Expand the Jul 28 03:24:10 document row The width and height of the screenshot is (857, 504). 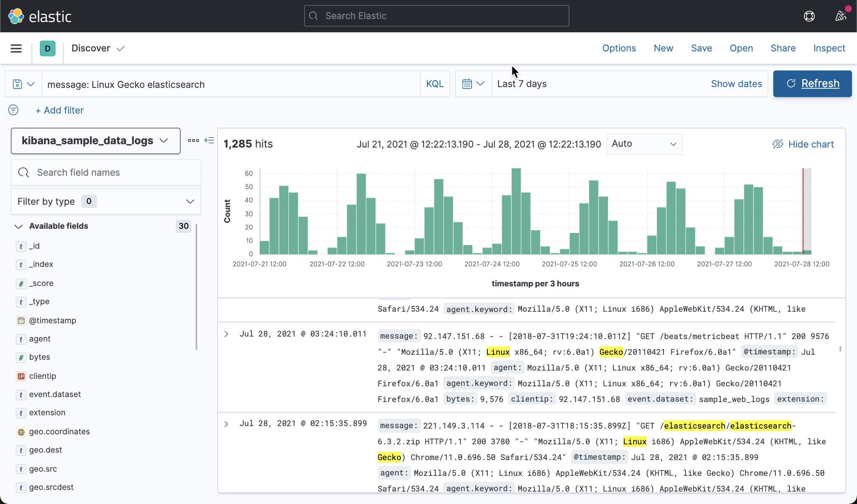pyautogui.click(x=226, y=334)
